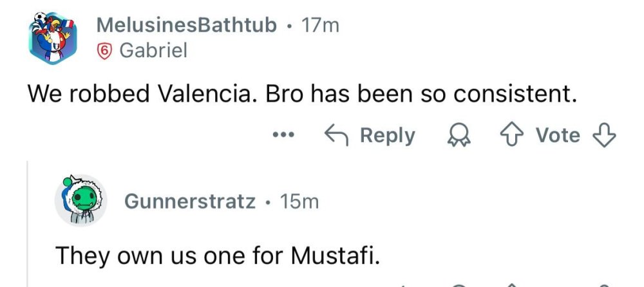644x287 pixels.
Task: Open the 15m timestamp permalink
Action: [x=301, y=201]
